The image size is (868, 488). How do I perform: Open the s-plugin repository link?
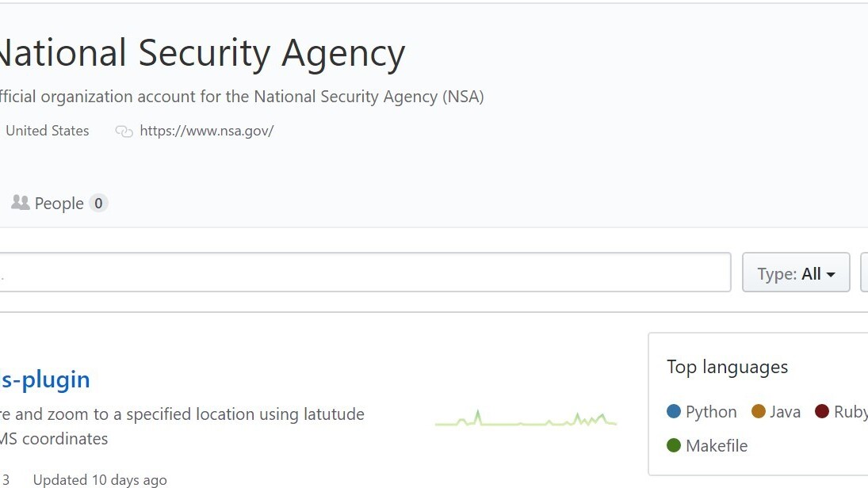tap(44, 379)
